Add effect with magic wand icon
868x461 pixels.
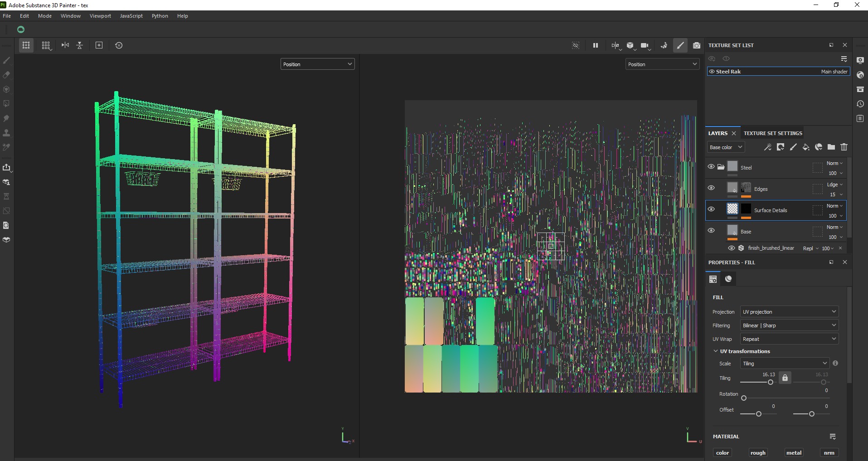(x=768, y=147)
